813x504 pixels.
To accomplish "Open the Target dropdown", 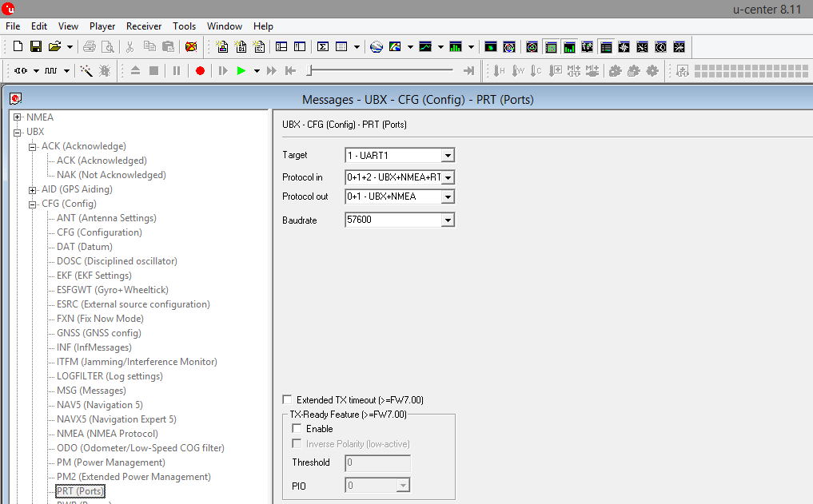I will [448, 156].
